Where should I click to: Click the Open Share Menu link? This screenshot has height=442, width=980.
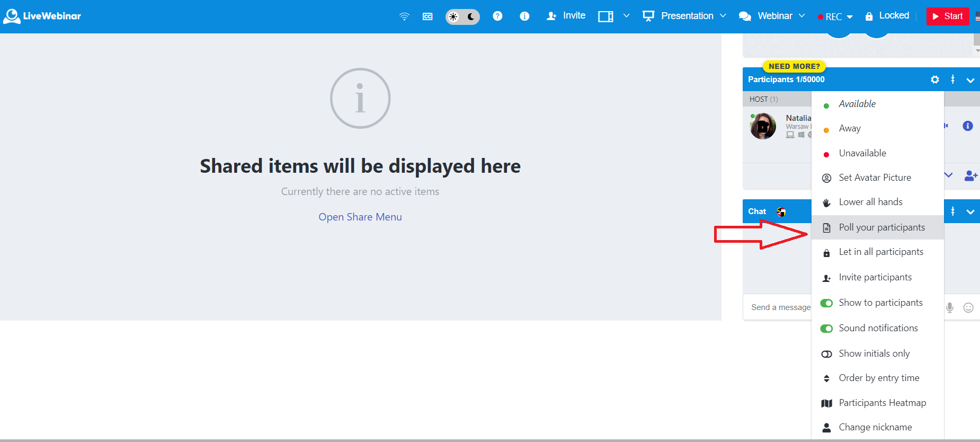pos(360,217)
